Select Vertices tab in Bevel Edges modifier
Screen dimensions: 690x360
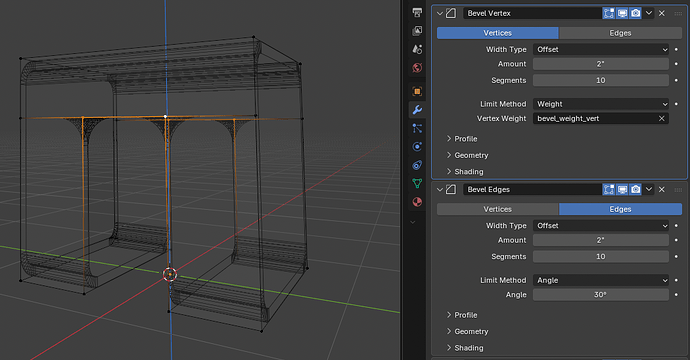pyautogui.click(x=498, y=209)
